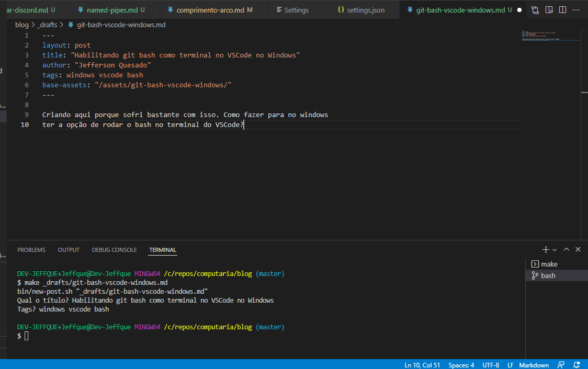Open notifications via the bell icon
This screenshot has height=369, width=588.
576,365
